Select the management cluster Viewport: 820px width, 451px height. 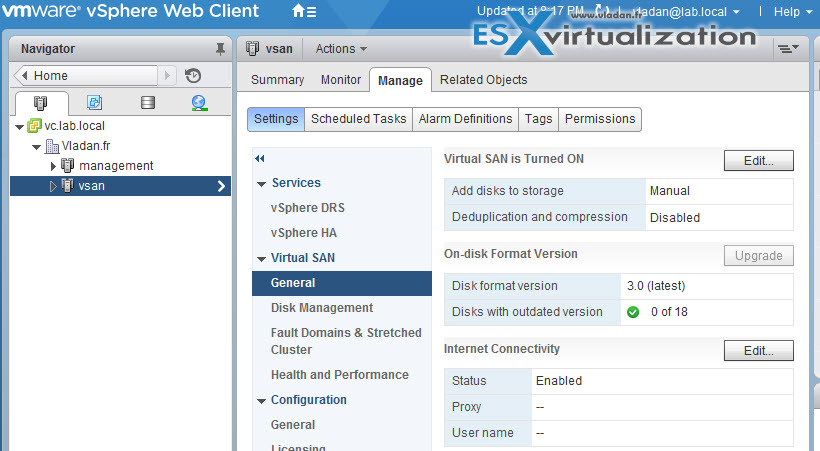(116, 166)
